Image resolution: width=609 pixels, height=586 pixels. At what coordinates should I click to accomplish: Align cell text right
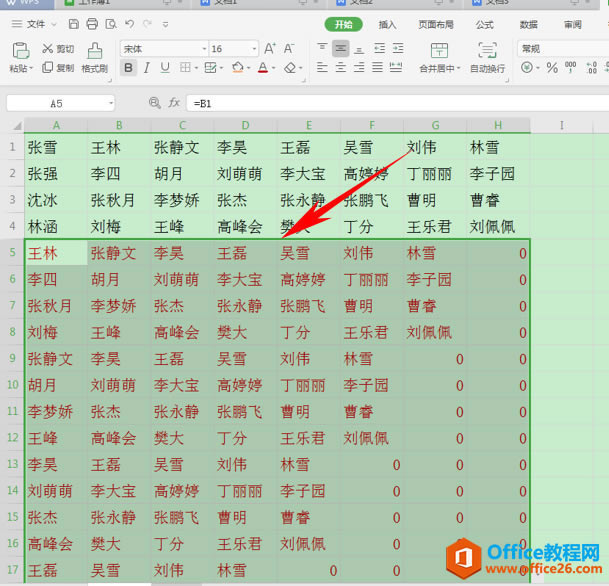pos(359,68)
